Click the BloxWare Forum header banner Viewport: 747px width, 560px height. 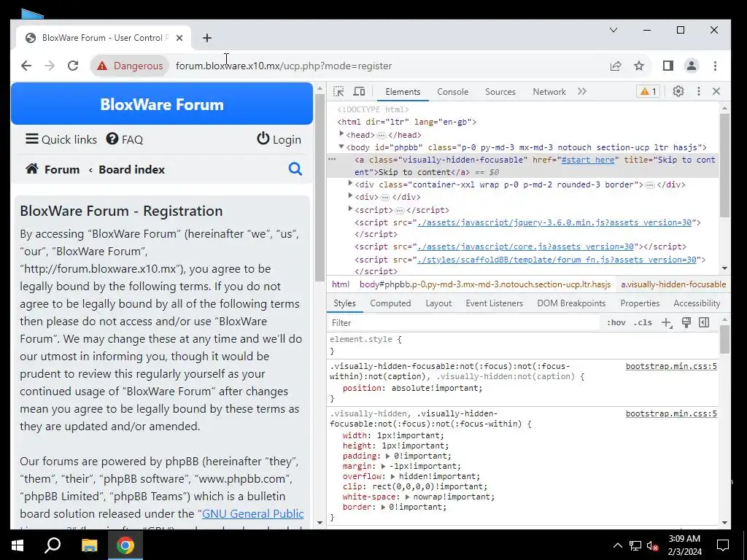(x=162, y=104)
